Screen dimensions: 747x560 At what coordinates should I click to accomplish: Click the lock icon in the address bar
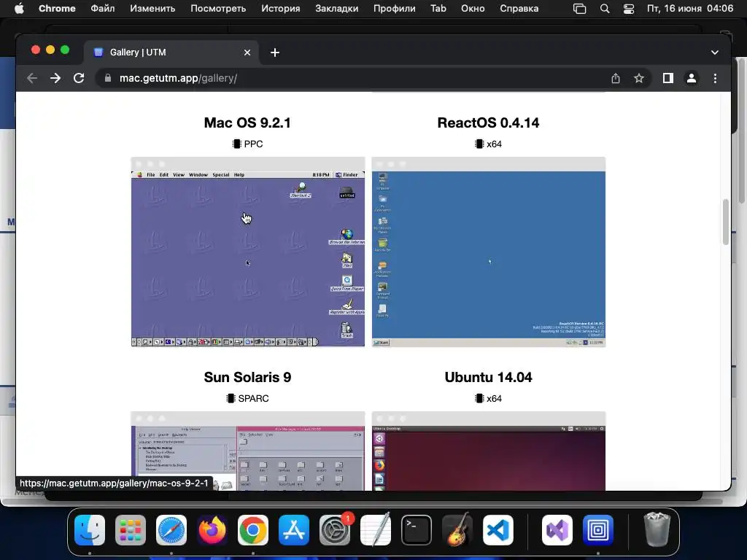click(x=108, y=78)
